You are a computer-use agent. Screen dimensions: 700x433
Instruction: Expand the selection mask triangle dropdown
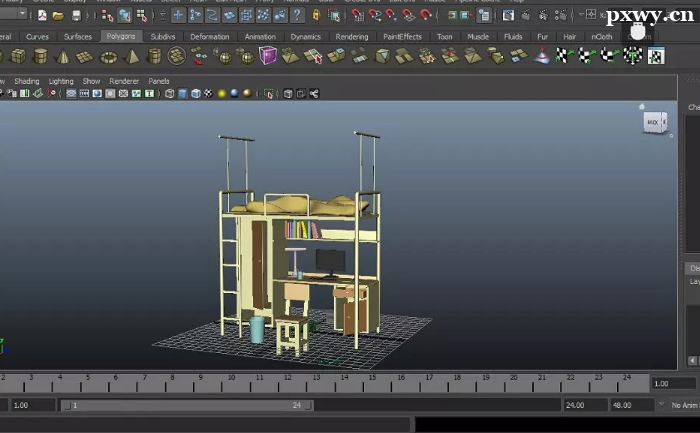162,16
